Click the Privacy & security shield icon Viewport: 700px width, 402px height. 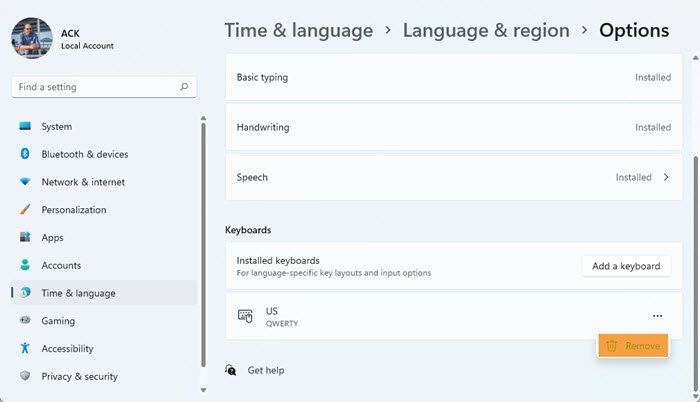pyautogui.click(x=25, y=376)
